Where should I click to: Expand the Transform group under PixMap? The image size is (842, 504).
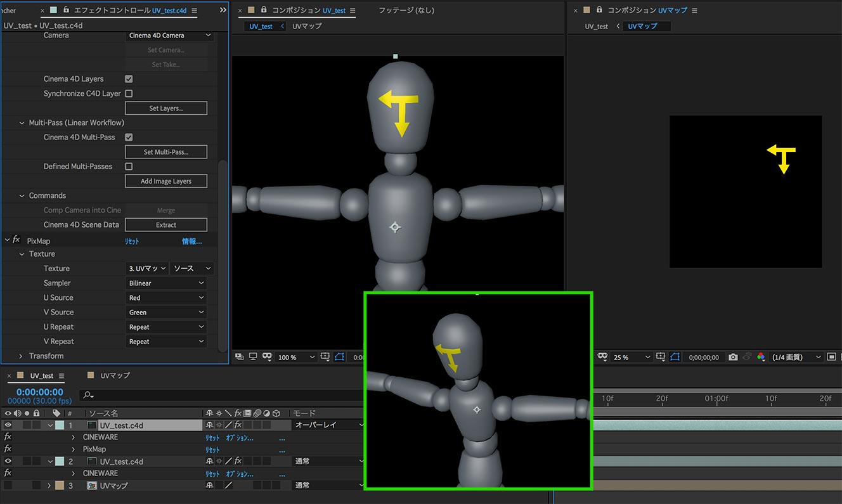pos(21,356)
